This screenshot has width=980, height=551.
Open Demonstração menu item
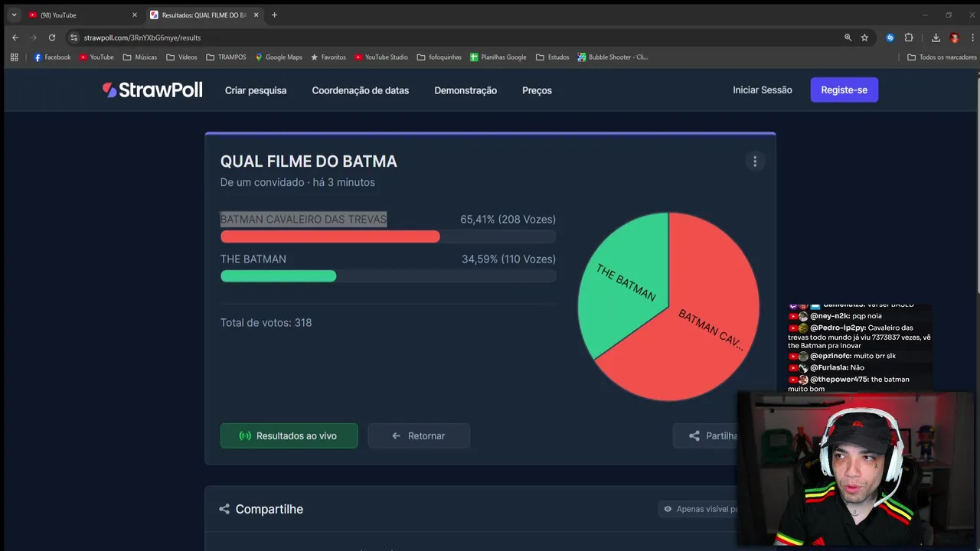coord(465,90)
